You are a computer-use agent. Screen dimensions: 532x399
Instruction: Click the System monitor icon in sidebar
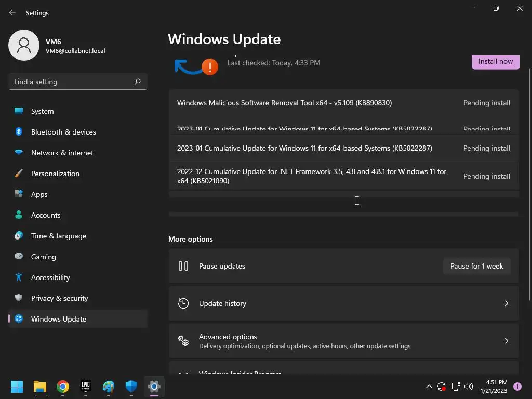coord(19,111)
